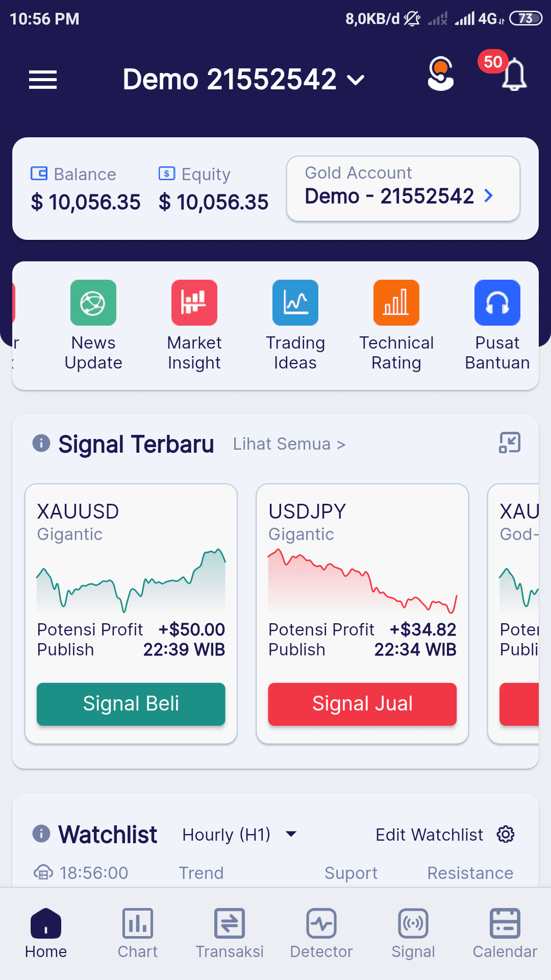551x980 pixels.
Task: Open Technical Rating icon
Action: point(396,303)
